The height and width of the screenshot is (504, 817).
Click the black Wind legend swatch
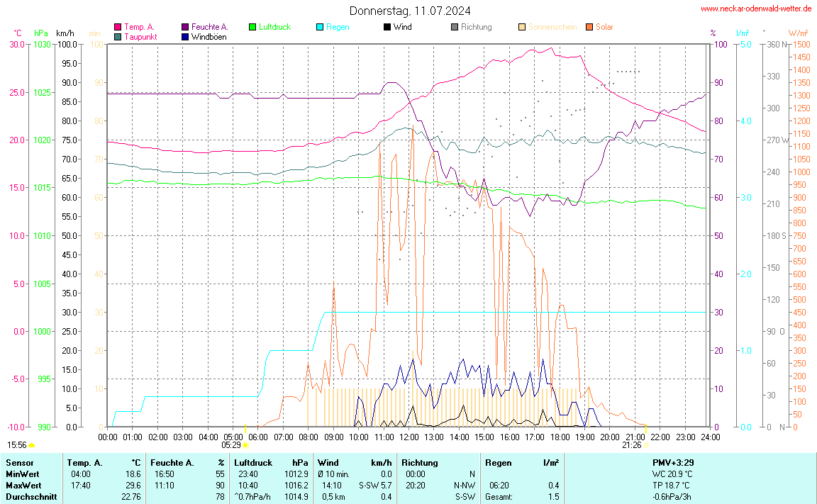pyautogui.click(x=387, y=27)
